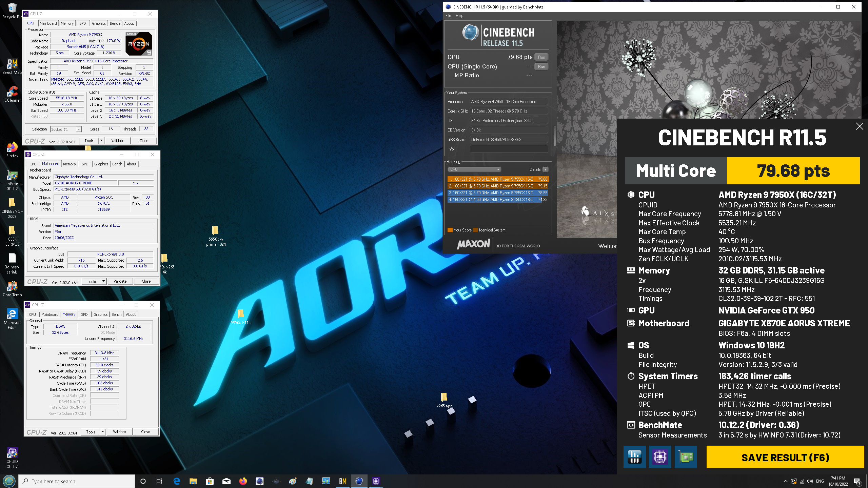Open the volume control in system tray
868x488 pixels.
810,481
